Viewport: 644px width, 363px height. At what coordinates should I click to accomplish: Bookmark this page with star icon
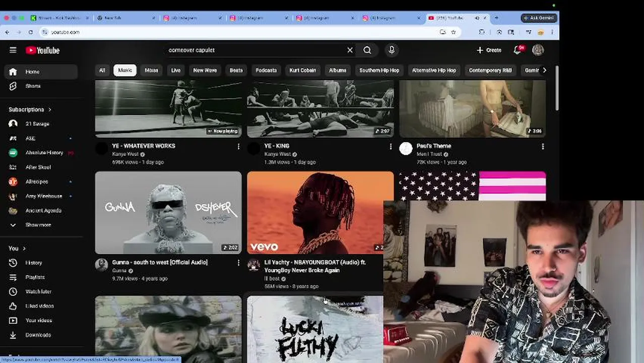454,32
